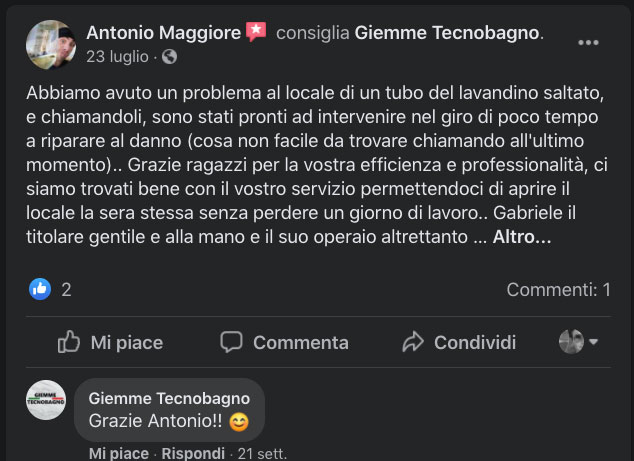The height and width of the screenshot is (461, 634).
Task: Click the Condividi share arrow icon
Action: tap(413, 342)
